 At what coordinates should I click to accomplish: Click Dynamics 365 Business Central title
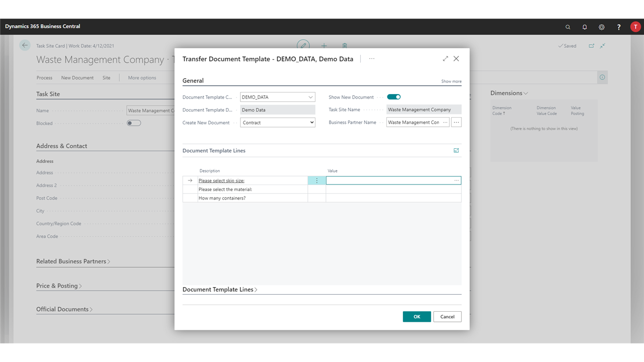tap(43, 26)
